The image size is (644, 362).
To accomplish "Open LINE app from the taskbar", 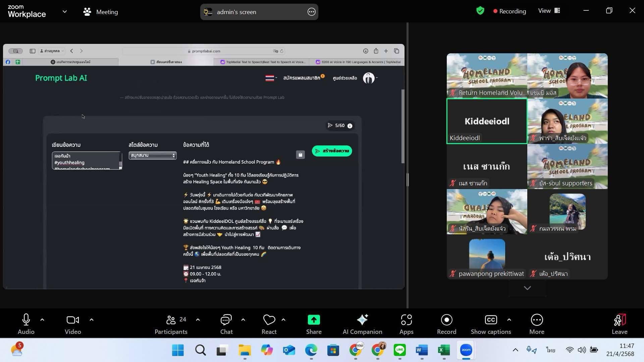I will pos(399,350).
